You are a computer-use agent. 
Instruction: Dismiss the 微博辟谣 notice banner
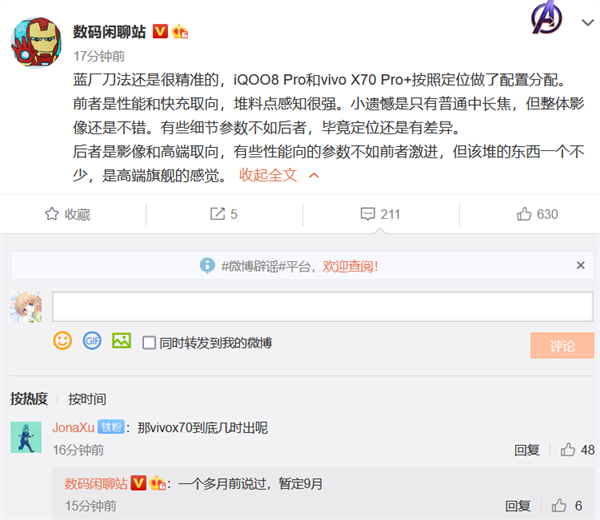(x=581, y=266)
